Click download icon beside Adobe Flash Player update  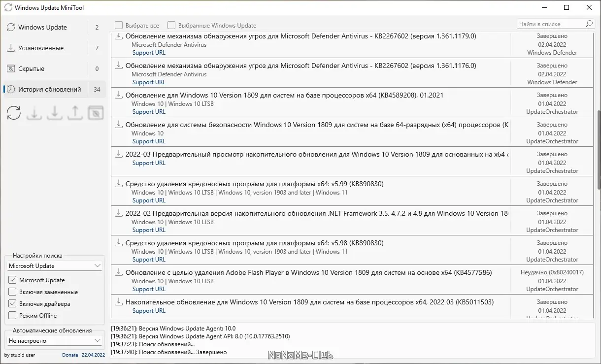tap(118, 272)
